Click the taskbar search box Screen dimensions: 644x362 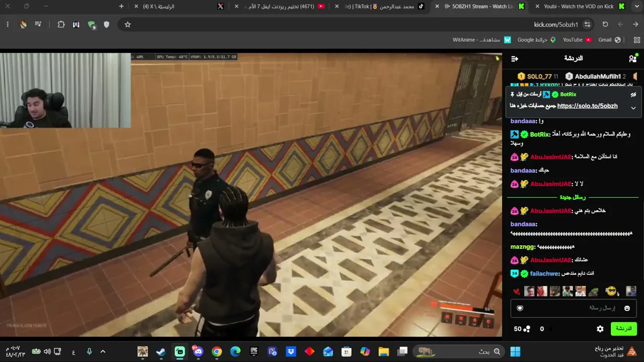tap(459, 351)
